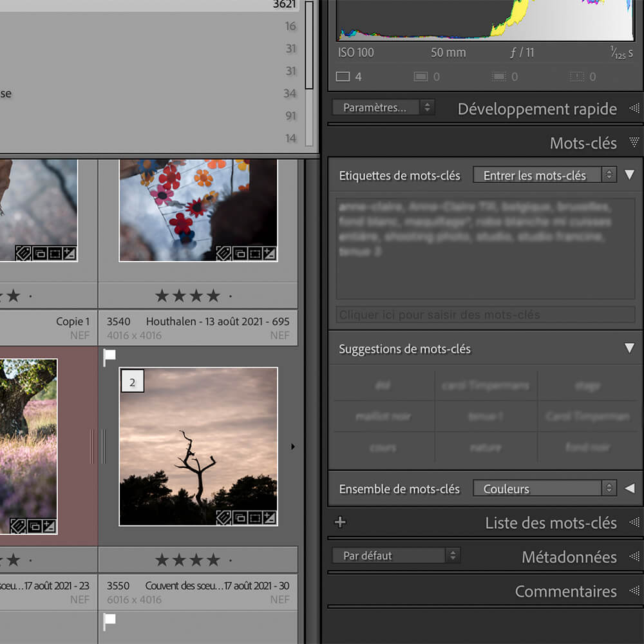Click inside the applied keywords text area

click(486, 249)
